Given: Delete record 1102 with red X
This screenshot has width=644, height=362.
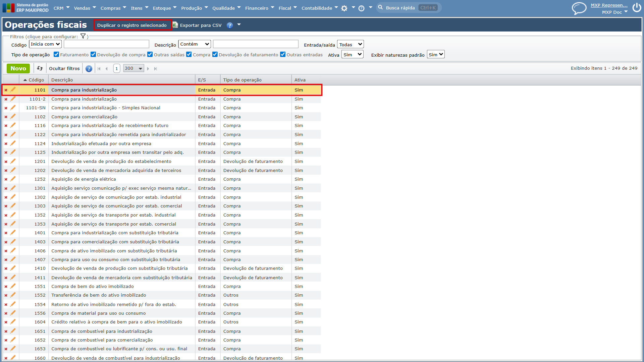Looking at the screenshot, I should tap(6, 117).
